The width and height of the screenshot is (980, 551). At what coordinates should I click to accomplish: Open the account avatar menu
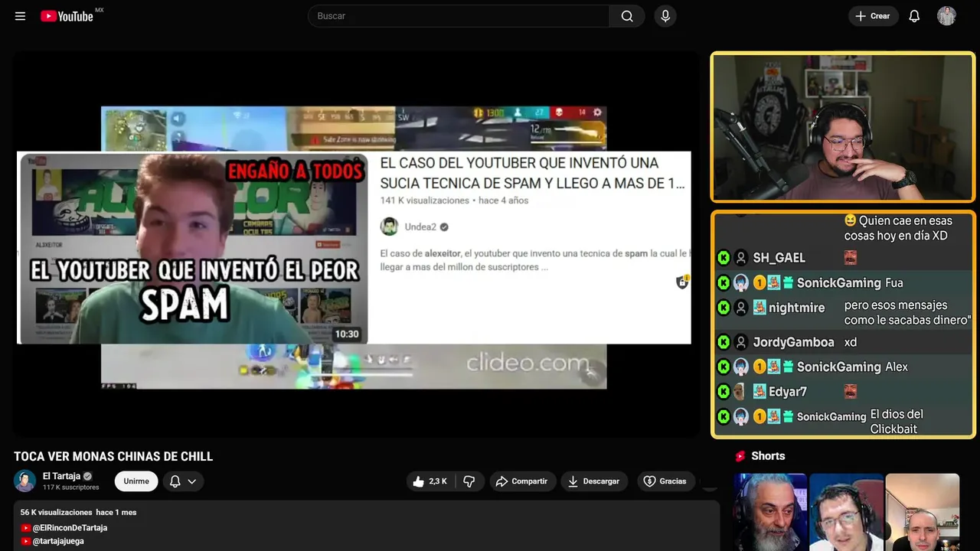click(946, 16)
